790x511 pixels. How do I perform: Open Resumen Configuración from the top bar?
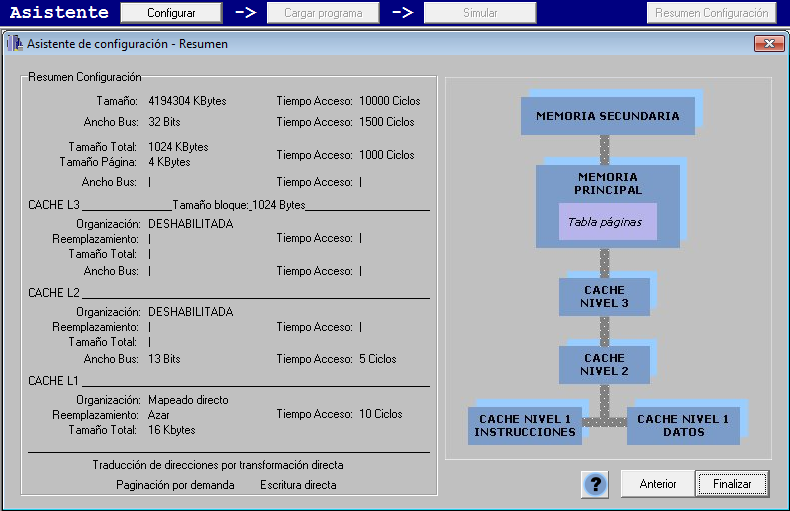click(x=711, y=13)
